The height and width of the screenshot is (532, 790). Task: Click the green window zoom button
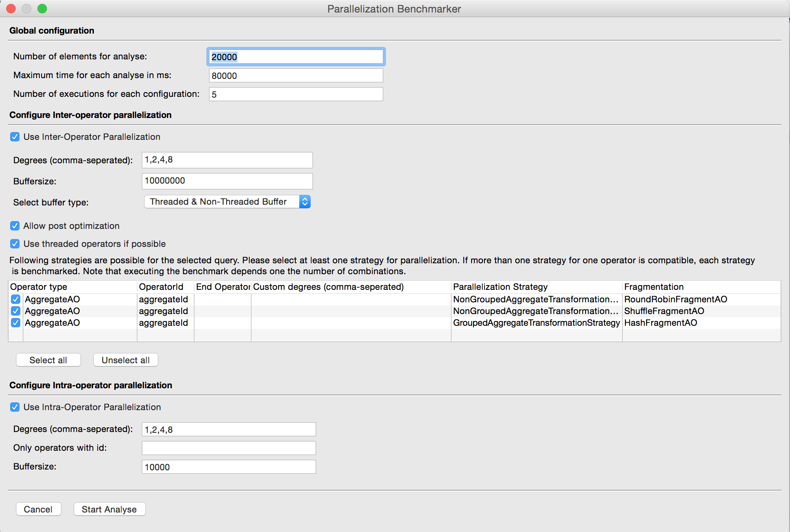pyautogui.click(x=42, y=9)
